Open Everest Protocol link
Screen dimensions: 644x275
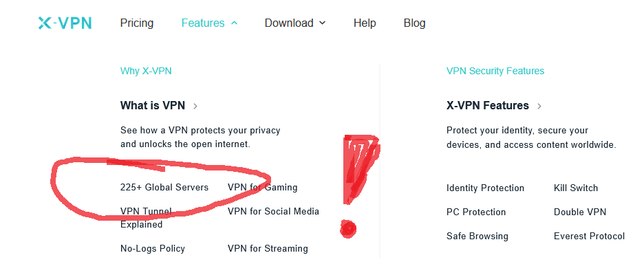coord(590,236)
